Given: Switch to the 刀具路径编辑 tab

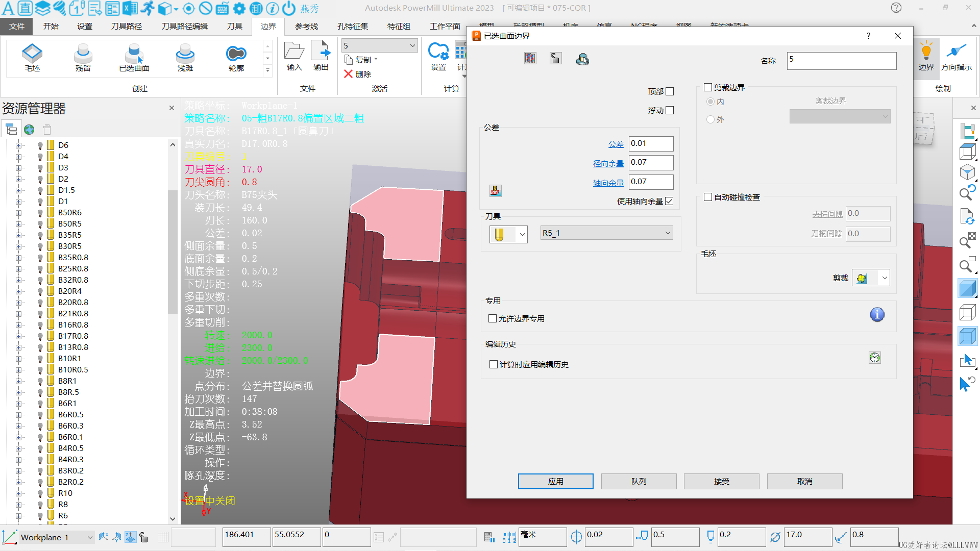Looking at the screenshot, I should (184, 26).
